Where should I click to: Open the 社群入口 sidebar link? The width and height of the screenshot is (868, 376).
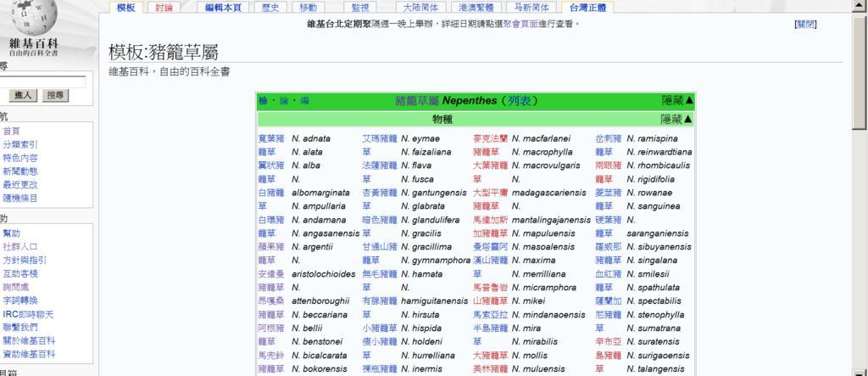(20, 247)
